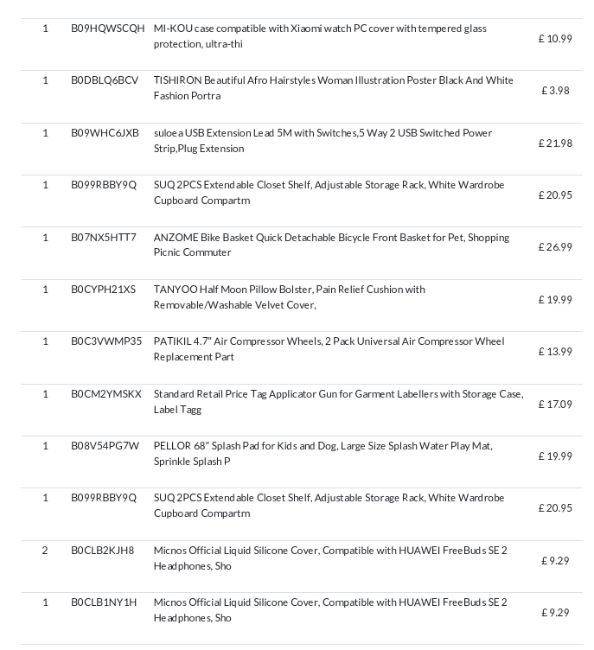Image resolution: width=594 pixels, height=650 pixels.
Task: Select ASIN B0C3VWMP35 code
Action: tap(106, 342)
